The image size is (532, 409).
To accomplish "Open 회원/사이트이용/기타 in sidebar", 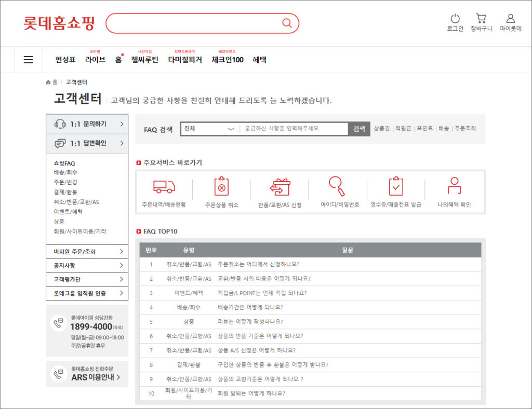I will pyautogui.click(x=80, y=231).
